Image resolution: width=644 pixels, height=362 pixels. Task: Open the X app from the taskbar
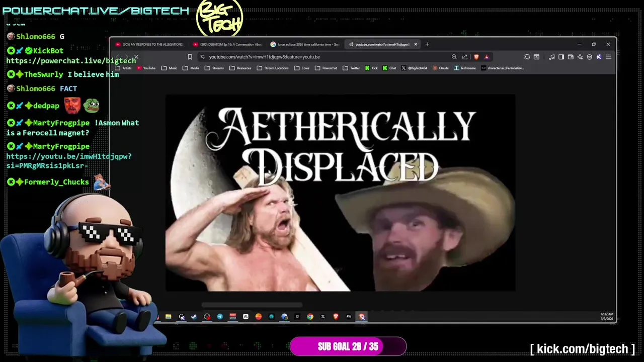coord(323,317)
